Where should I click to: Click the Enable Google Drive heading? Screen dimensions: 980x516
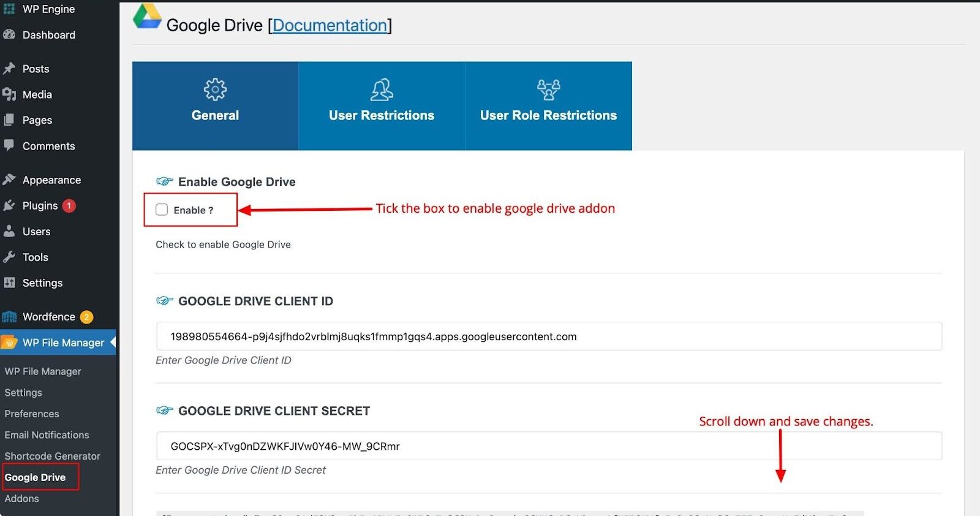click(237, 182)
